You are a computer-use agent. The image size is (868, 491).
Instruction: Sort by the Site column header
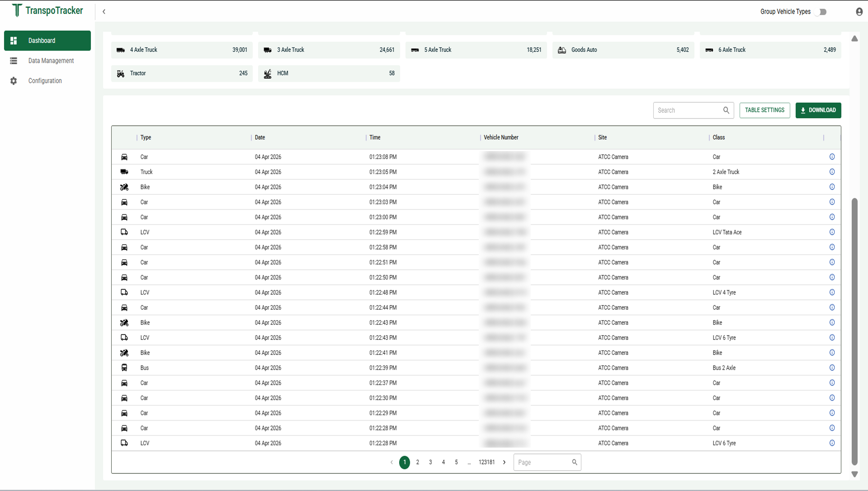pos(603,137)
